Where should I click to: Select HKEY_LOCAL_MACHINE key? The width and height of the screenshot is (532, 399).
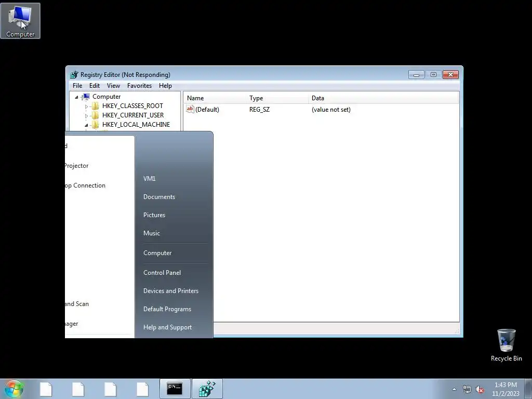click(x=136, y=125)
